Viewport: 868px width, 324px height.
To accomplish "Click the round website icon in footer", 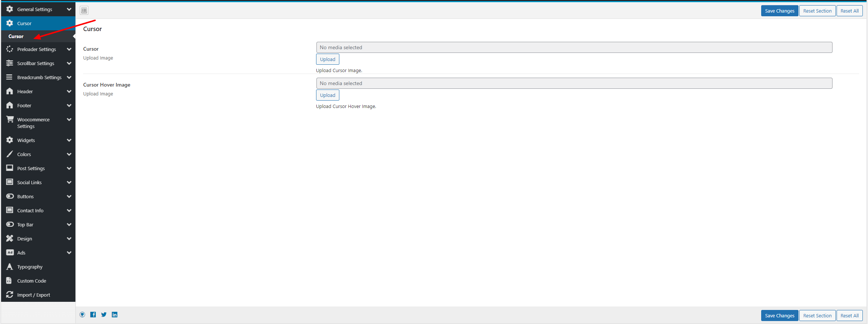I will (82, 315).
